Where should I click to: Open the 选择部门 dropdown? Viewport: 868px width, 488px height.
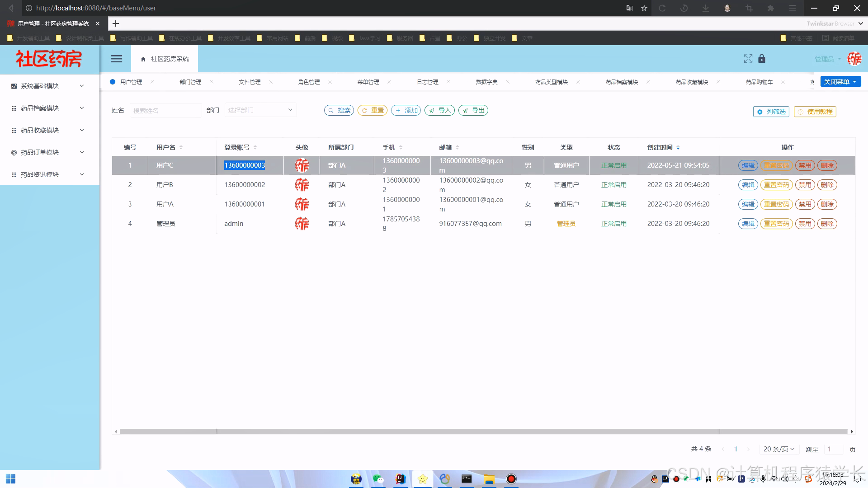(260, 110)
